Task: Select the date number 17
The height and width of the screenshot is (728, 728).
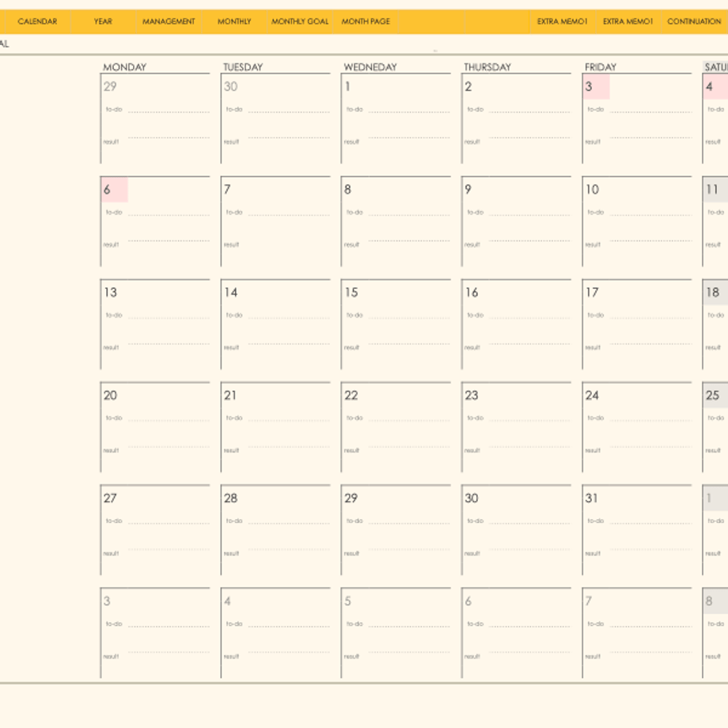Action: [592, 293]
